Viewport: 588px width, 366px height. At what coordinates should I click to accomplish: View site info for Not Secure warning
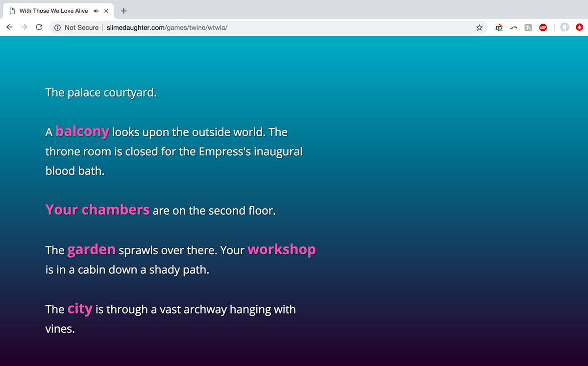coord(57,27)
